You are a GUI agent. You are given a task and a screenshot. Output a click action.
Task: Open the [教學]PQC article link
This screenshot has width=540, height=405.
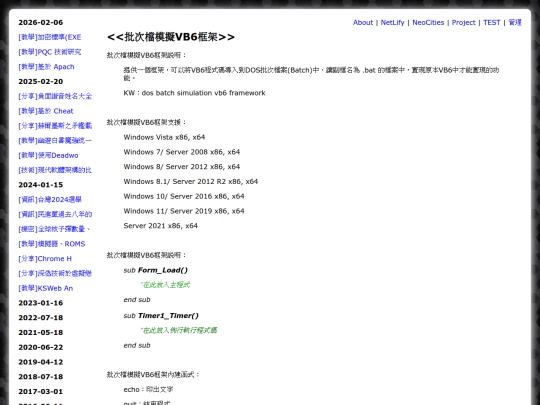click(x=50, y=52)
